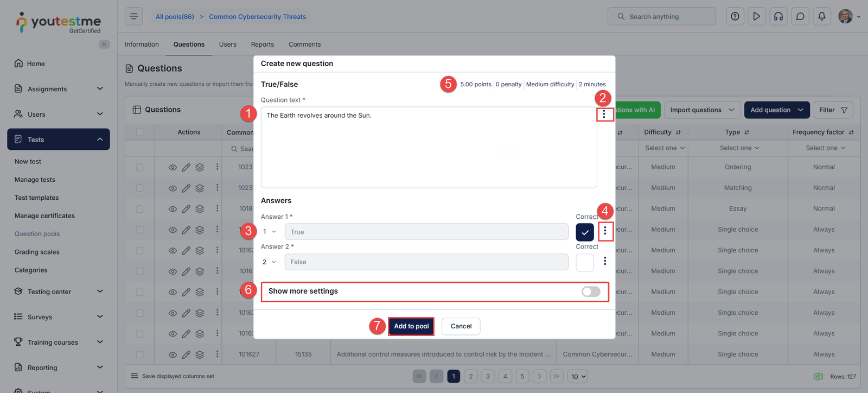Switch to the Information tab
Screen dimensions: 868x393
pos(142,45)
